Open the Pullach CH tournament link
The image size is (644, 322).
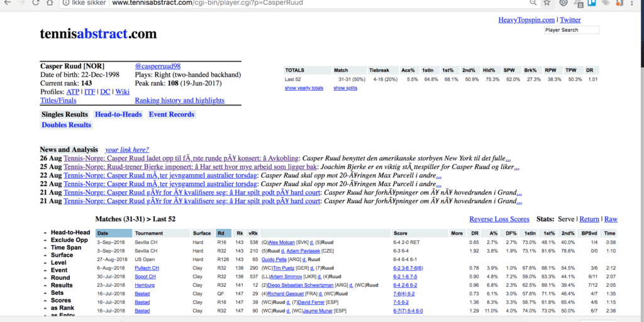[147, 268]
